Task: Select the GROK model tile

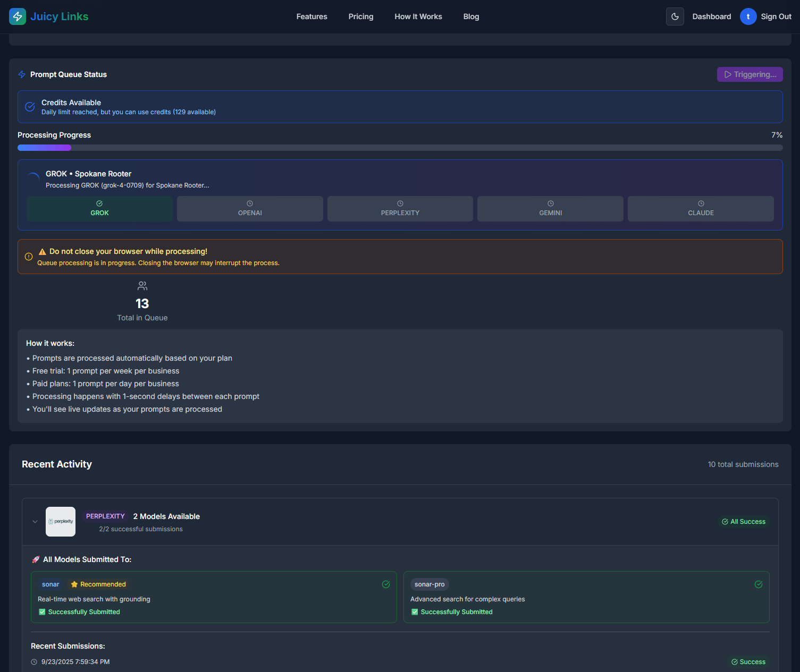Action: 99,209
